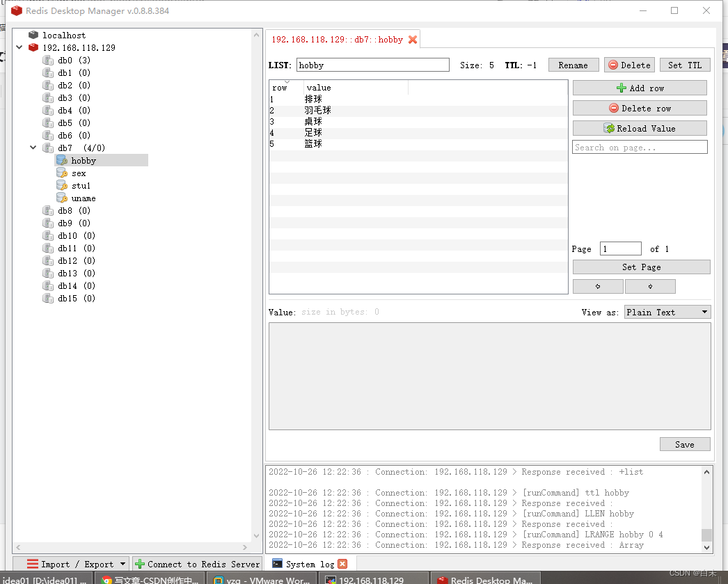Collapse the db7 database node

tap(33, 148)
